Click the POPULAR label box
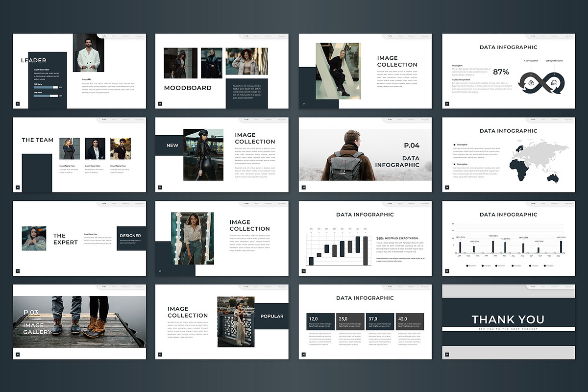Viewport: 588px width, 392px height. 271,316
